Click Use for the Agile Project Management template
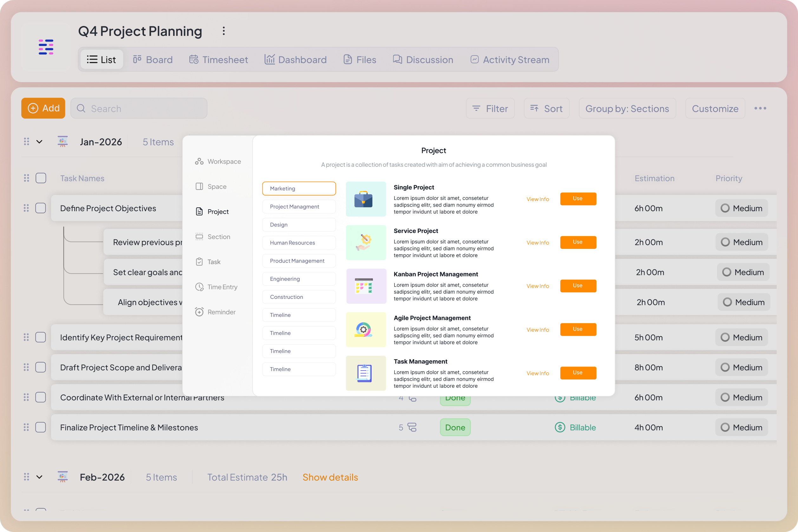This screenshot has width=798, height=532. (578, 329)
